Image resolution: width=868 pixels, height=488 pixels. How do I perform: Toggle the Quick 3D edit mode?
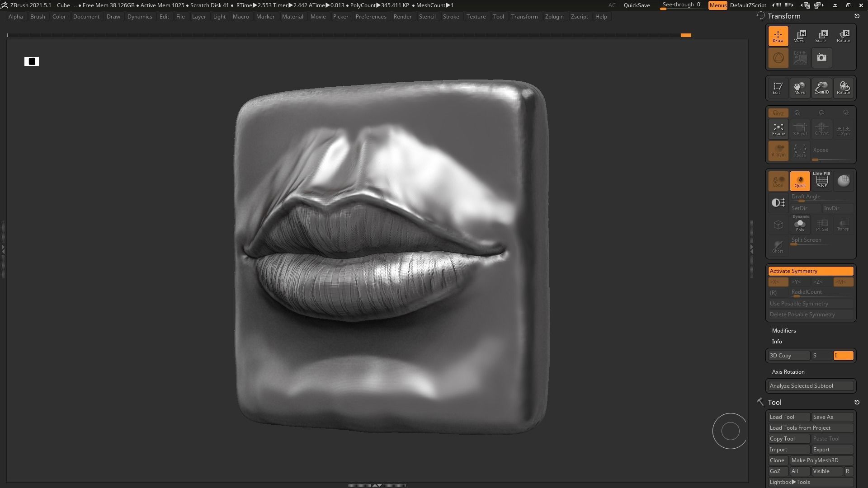click(800, 181)
